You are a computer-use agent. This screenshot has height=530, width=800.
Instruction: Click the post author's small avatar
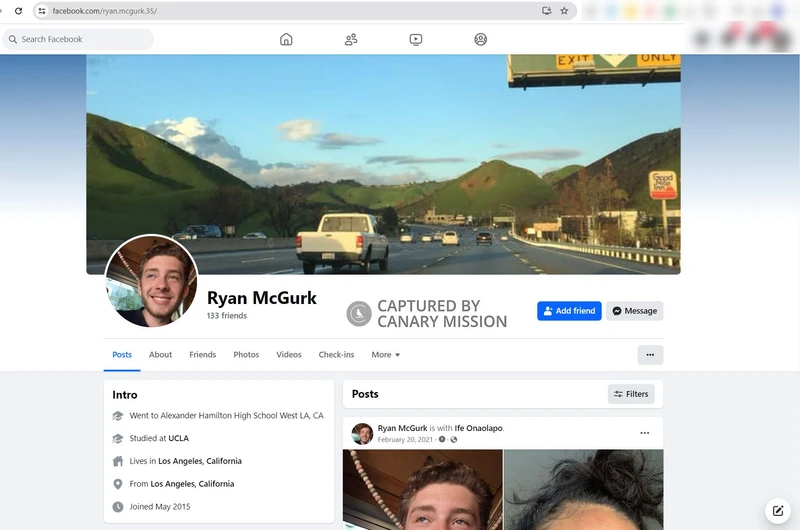(362, 434)
